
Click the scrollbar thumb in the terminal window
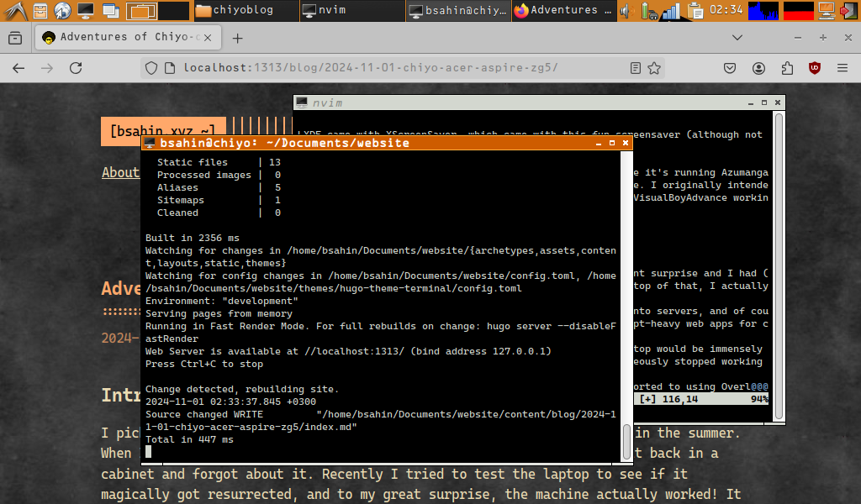click(626, 442)
